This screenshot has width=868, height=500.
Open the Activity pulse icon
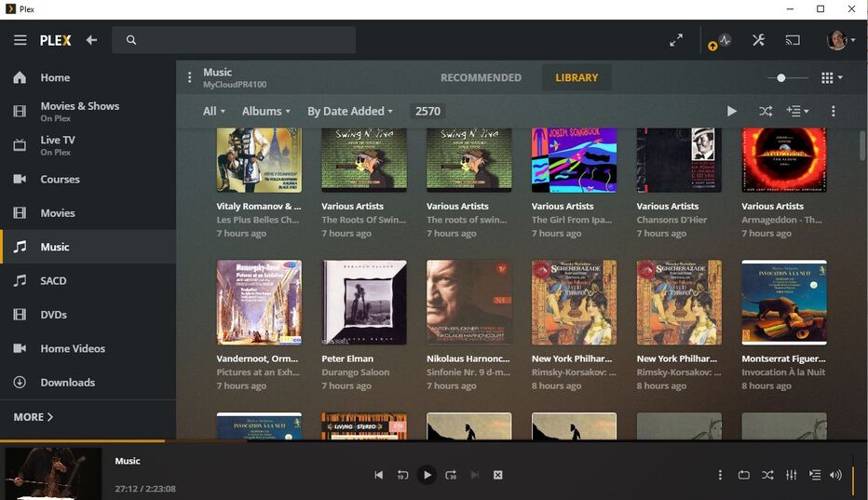tap(725, 40)
